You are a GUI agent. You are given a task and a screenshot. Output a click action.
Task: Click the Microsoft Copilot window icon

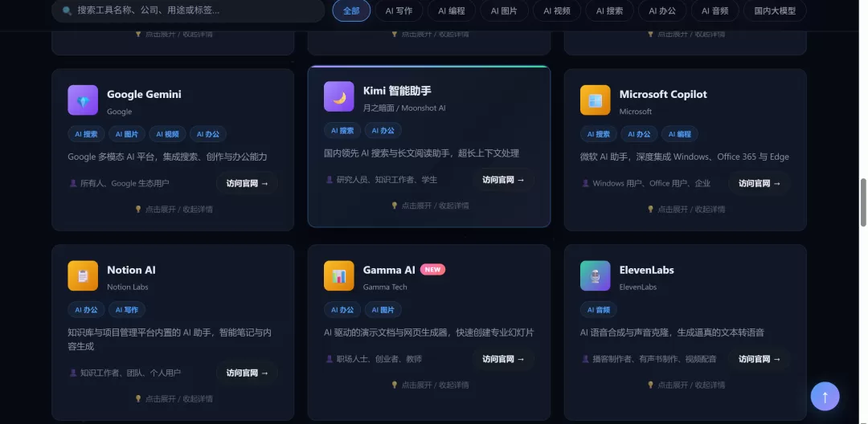595,100
